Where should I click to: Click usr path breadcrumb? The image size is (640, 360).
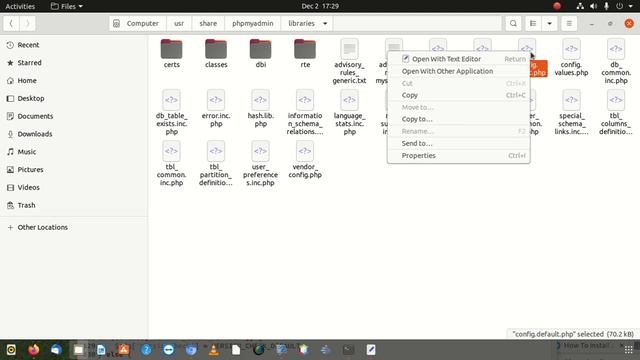(x=179, y=23)
